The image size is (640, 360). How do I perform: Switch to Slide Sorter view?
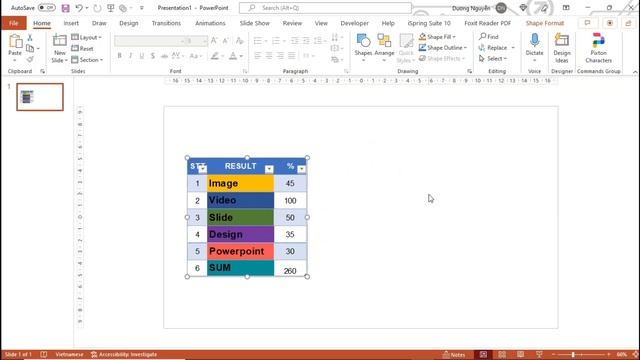point(502,354)
